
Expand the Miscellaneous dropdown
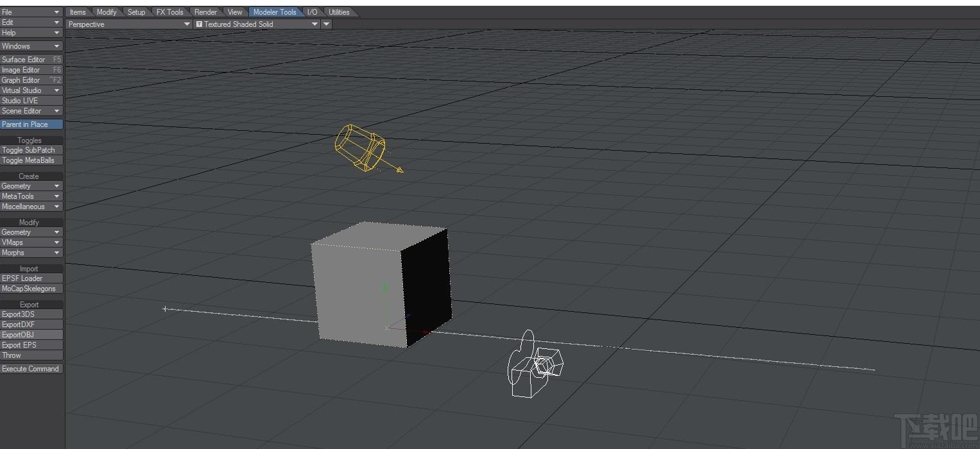coord(31,206)
